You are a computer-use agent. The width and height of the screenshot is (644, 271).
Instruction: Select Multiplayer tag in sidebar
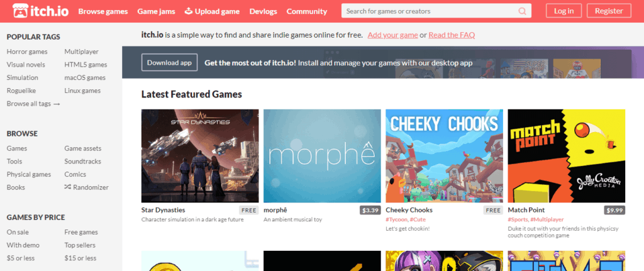[x=81, y=52]
